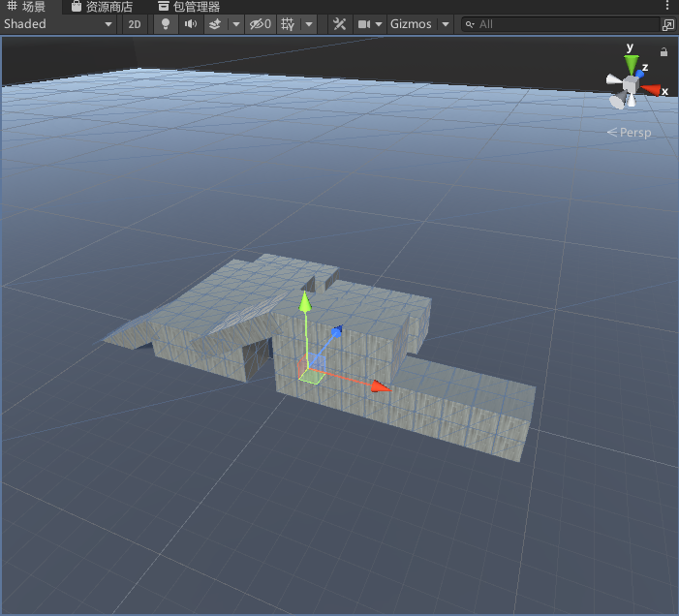
Task: Click the Persp projection label
Action: [x=630, y=132]
